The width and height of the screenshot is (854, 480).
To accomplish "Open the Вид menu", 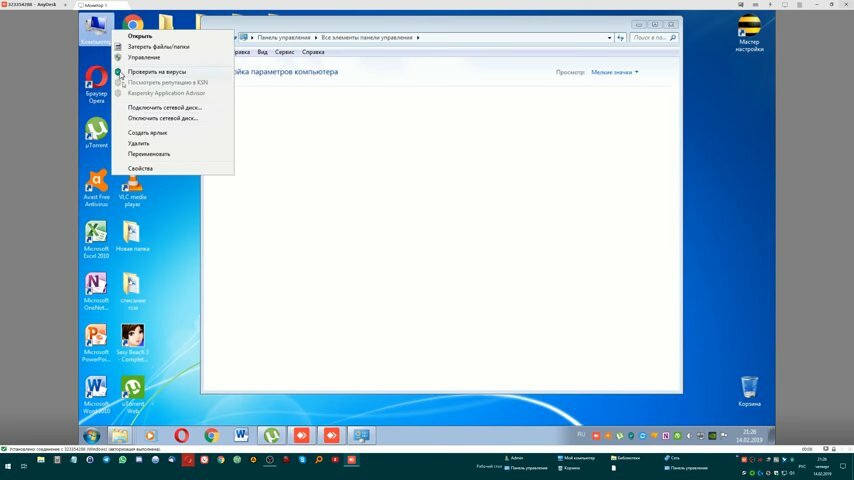I will click(263, 52).
